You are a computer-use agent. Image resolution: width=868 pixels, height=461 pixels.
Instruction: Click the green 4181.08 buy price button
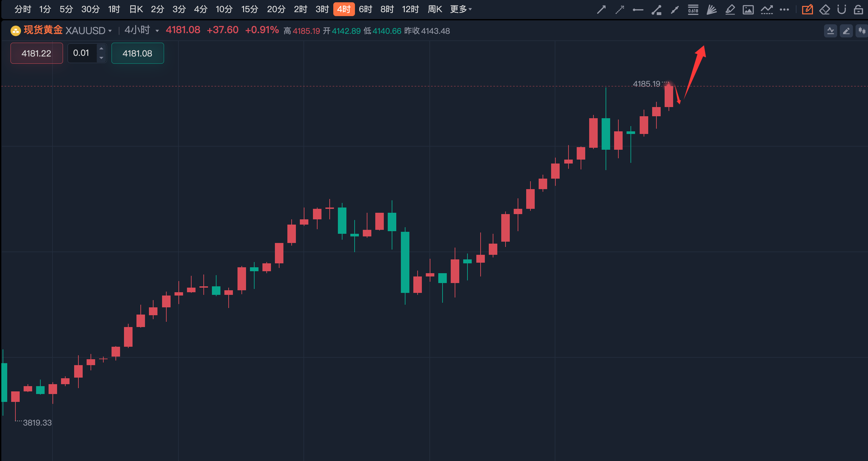(137, 53)
